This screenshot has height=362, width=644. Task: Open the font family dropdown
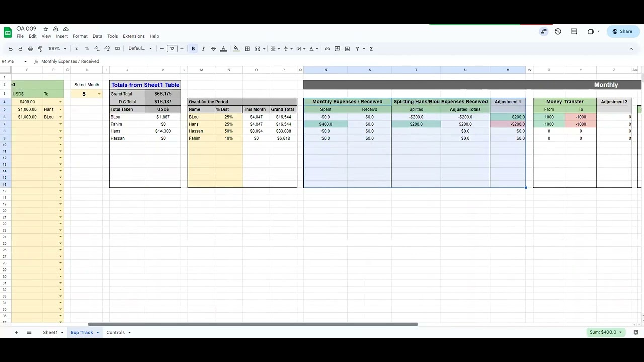pos(140,49)
